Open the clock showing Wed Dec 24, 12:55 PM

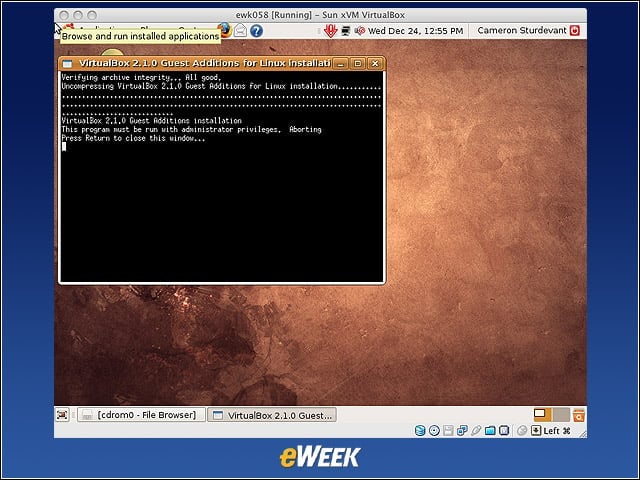(416, 31)
